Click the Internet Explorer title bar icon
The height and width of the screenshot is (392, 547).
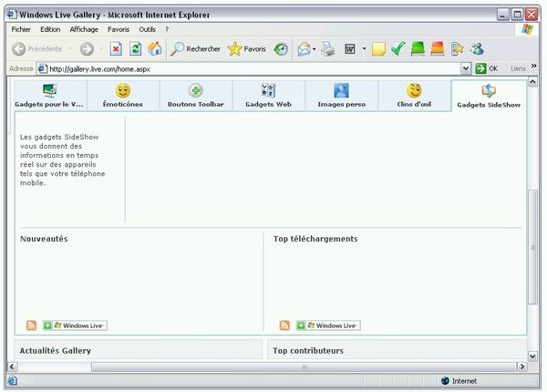12,15
